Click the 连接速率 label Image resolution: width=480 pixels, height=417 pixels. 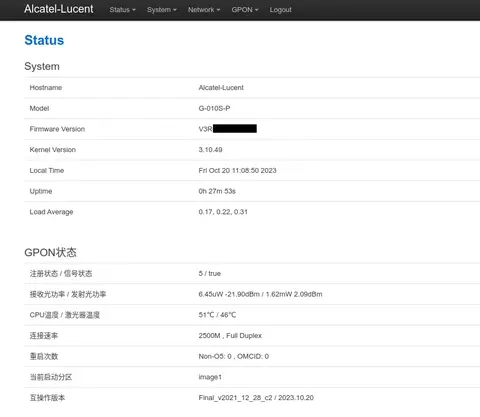(44, 335)
